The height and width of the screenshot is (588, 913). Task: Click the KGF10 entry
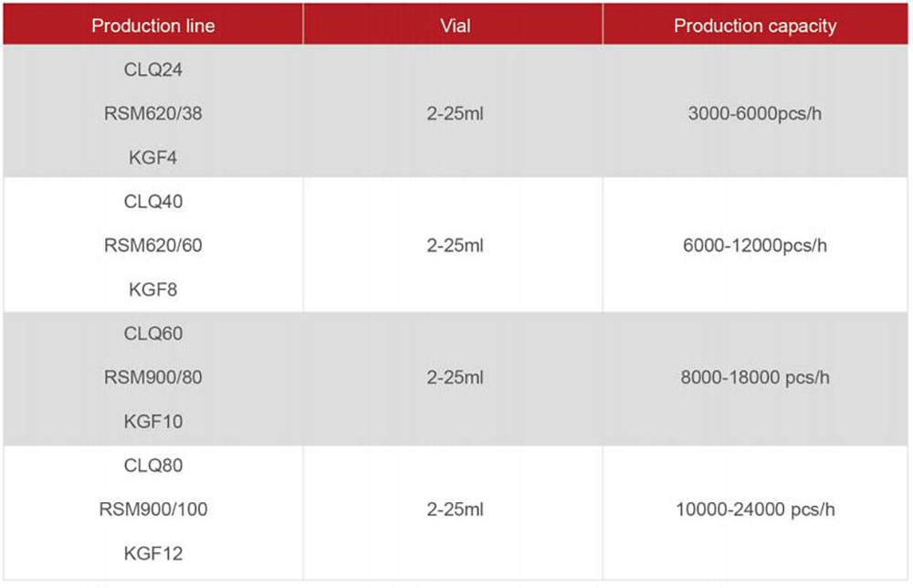[x=152, y=422]
